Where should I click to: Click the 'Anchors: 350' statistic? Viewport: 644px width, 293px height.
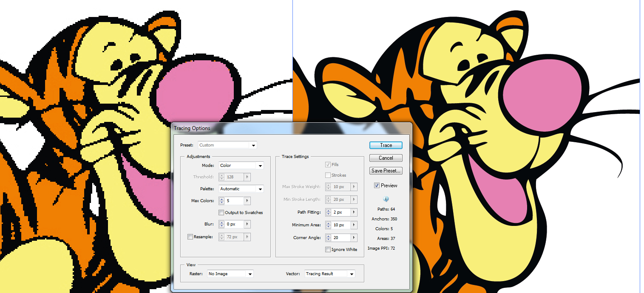tap(384, 219)
